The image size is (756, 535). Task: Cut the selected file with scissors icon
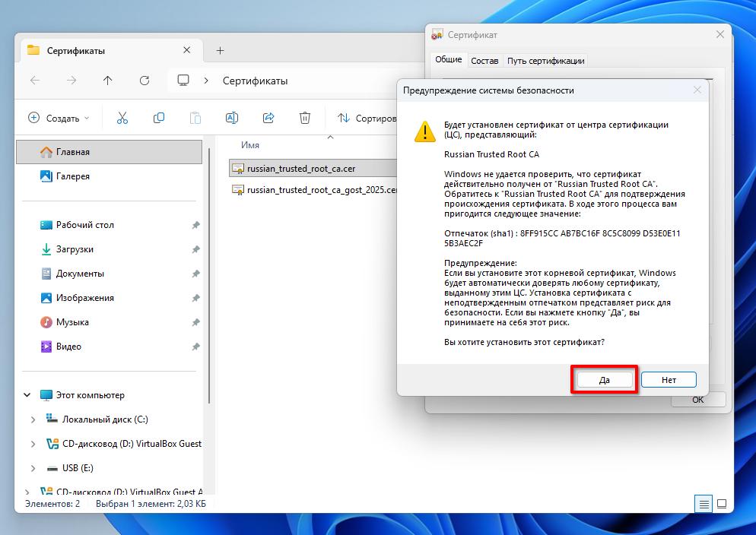[x=122, y=118]
